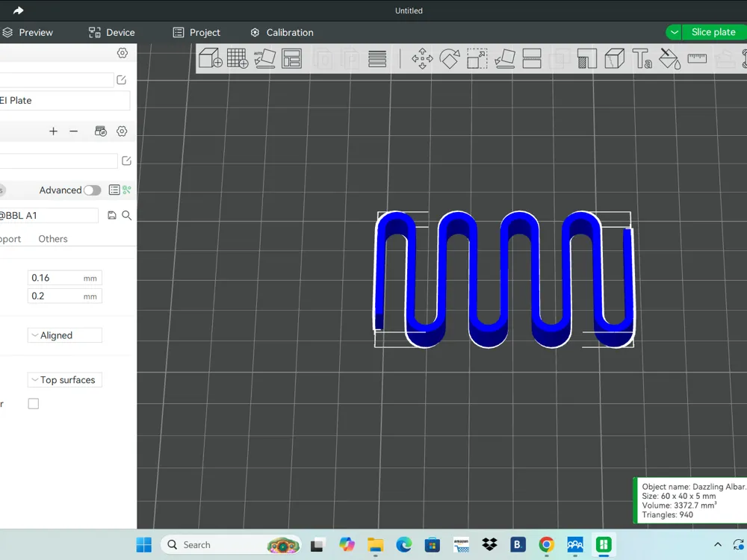Image resolution: width=747 pixels, height=560 pixels.
Task: Toggle the Advanced mode switch
Action: coord(93,190)
